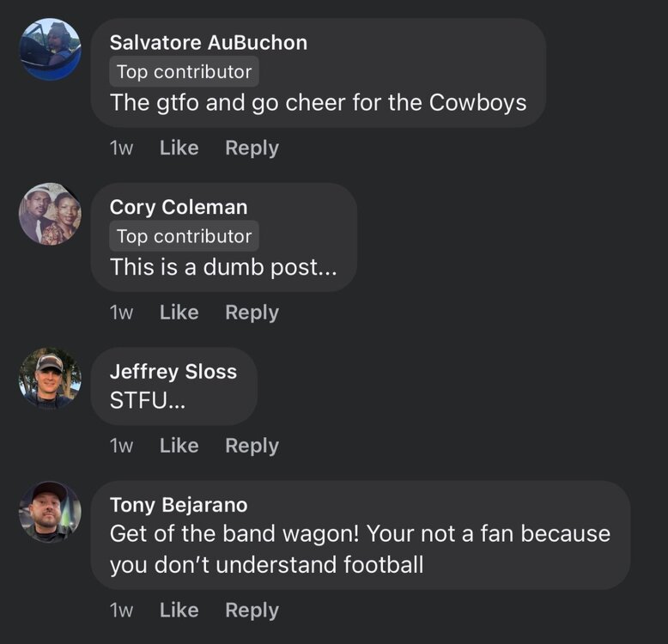Click the 1w timestamp under Tony Bejarano

pos(121,611)
